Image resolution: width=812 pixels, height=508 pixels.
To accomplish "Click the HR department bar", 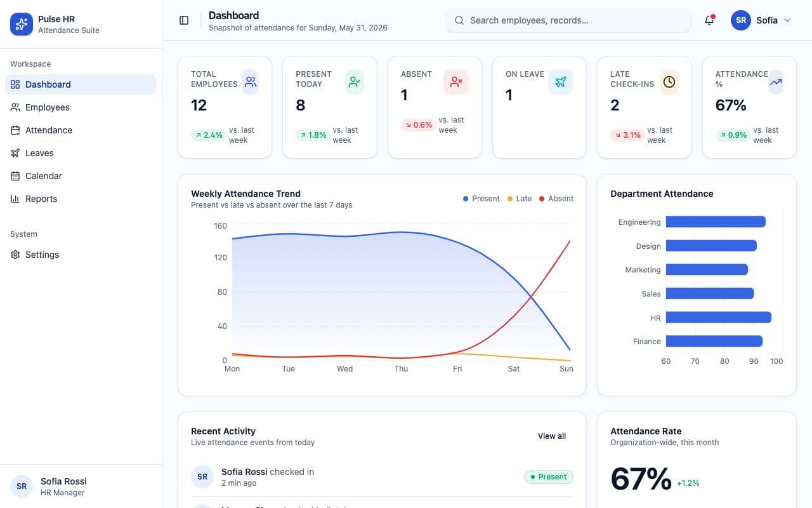I will point(719,317).
